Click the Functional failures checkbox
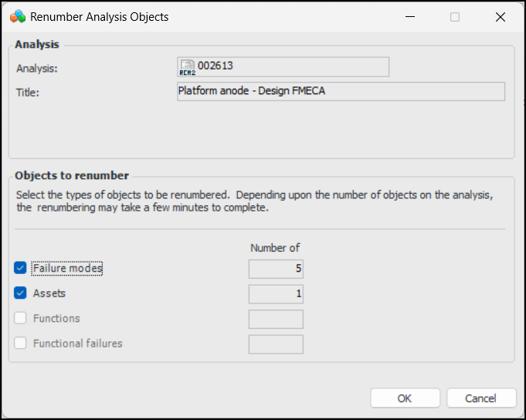The image size is (526, 420). click(21, 344)
